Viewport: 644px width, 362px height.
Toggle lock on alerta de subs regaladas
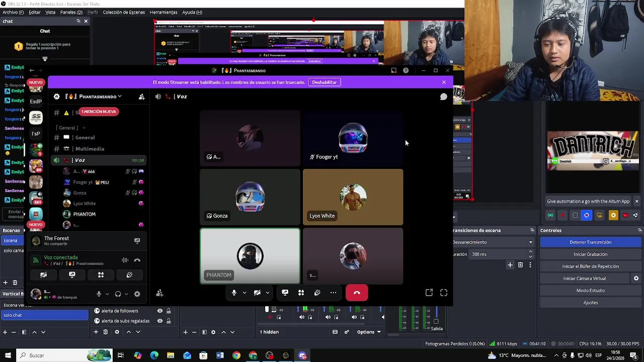(169, 321)
